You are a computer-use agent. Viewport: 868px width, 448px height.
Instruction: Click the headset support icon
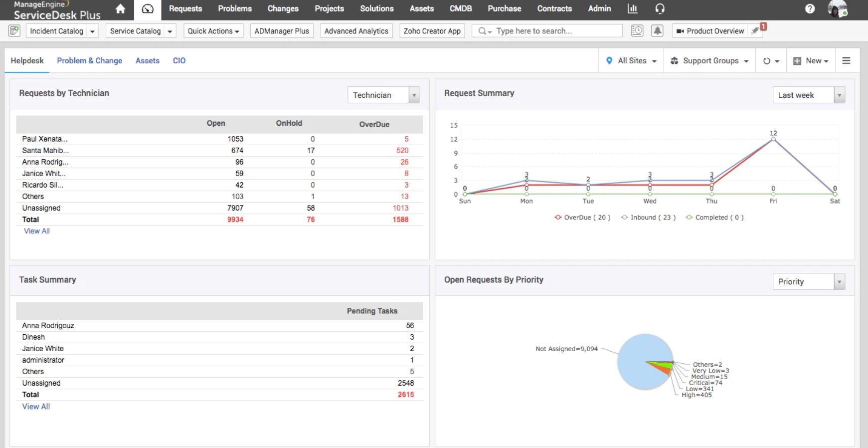[x=660, y=8]
